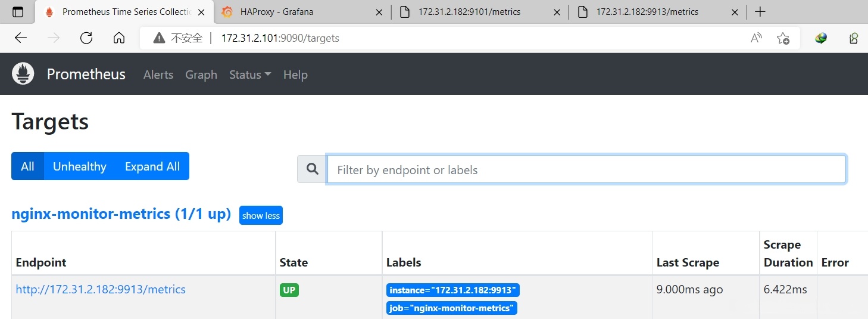Open the read aloud icon
The image size is (868, 319).
756,38
